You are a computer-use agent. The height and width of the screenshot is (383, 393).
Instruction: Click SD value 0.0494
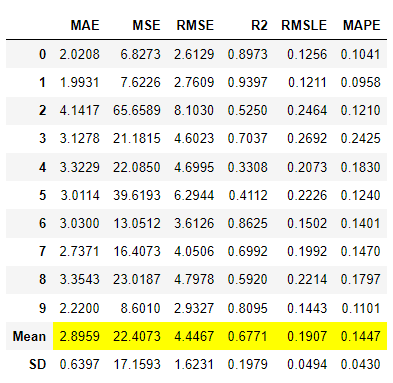(x=307, y=364)
